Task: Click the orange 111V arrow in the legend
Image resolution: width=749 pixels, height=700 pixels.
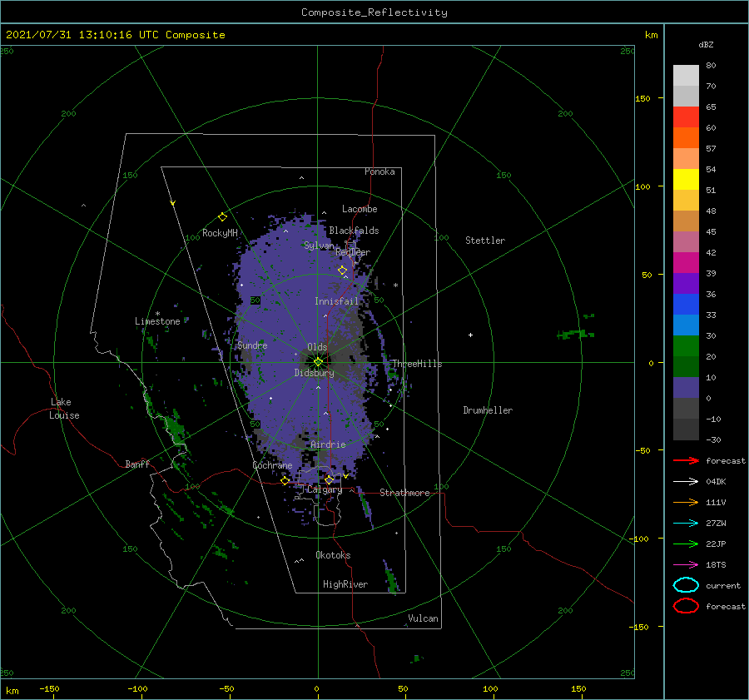Action: point(686,502)
